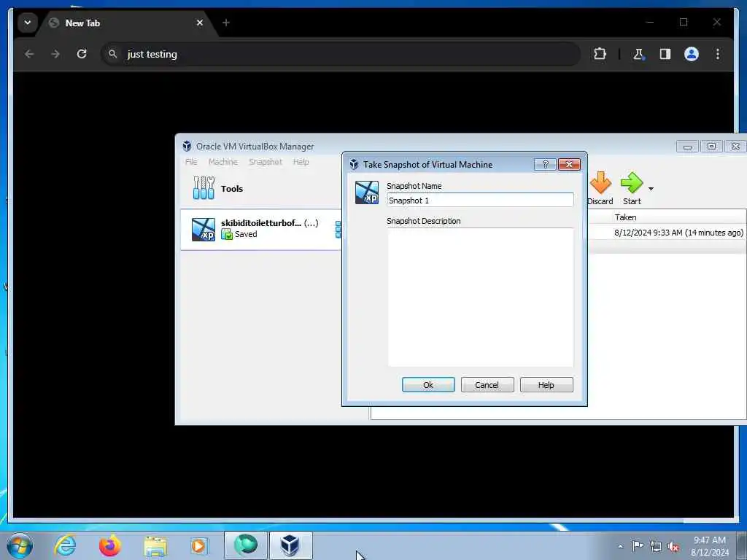Click the network tray icon
The width and height of the screenshot is (747, 560).
click(x=656, y=546)
